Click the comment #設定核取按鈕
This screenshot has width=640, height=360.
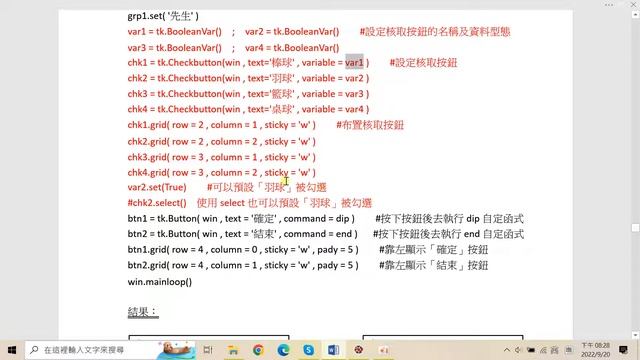(x=423, y=62)
